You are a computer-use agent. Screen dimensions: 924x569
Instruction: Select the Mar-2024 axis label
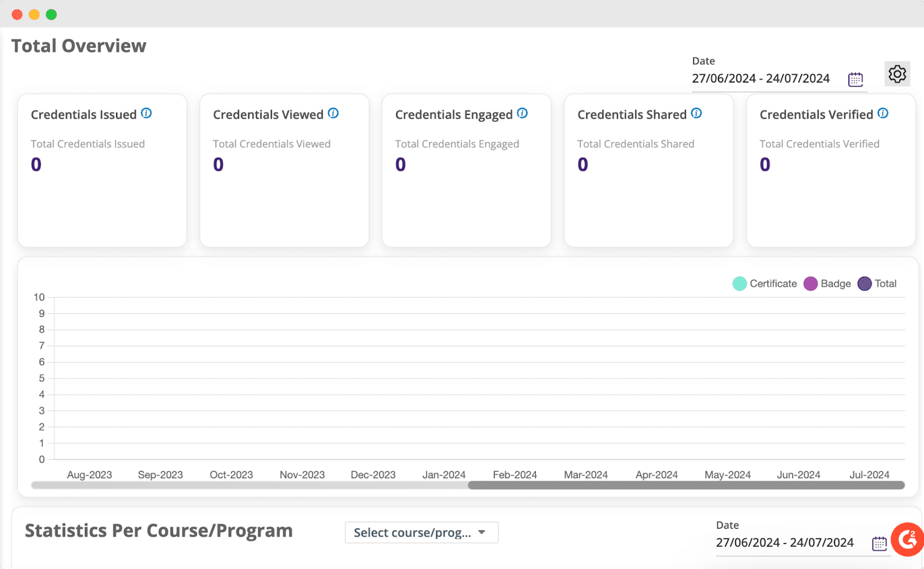pos(586,475)
